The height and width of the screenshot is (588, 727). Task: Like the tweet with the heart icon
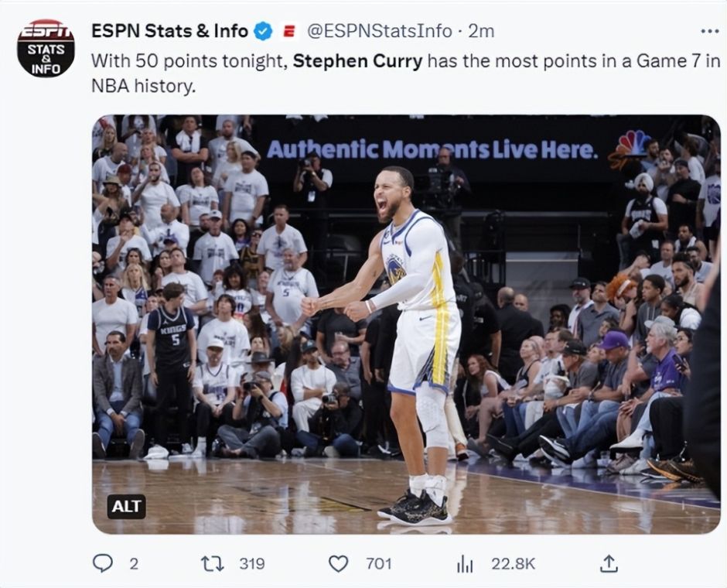338,563
